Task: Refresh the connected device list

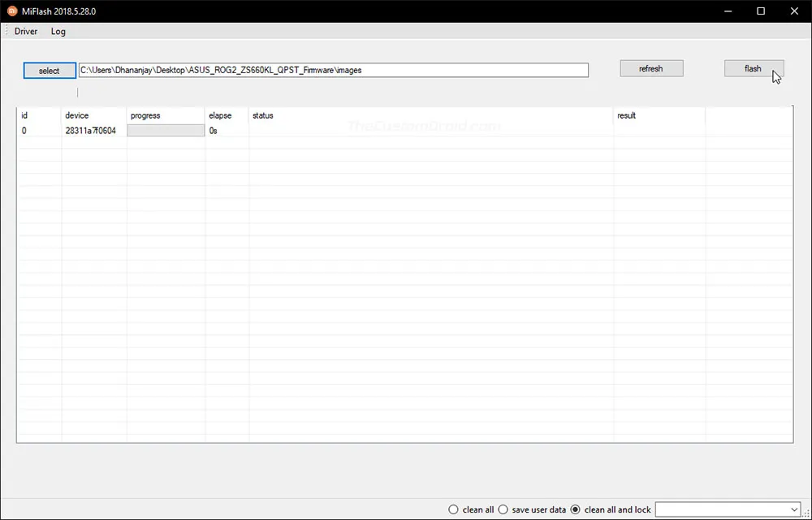Action: [x=651, y=69]
